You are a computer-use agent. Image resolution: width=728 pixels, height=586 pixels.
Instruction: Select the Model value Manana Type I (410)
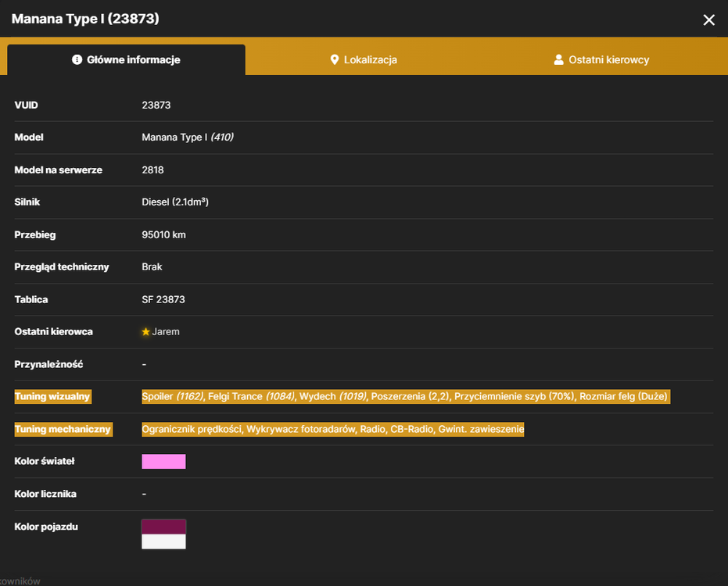click(188, 138)
